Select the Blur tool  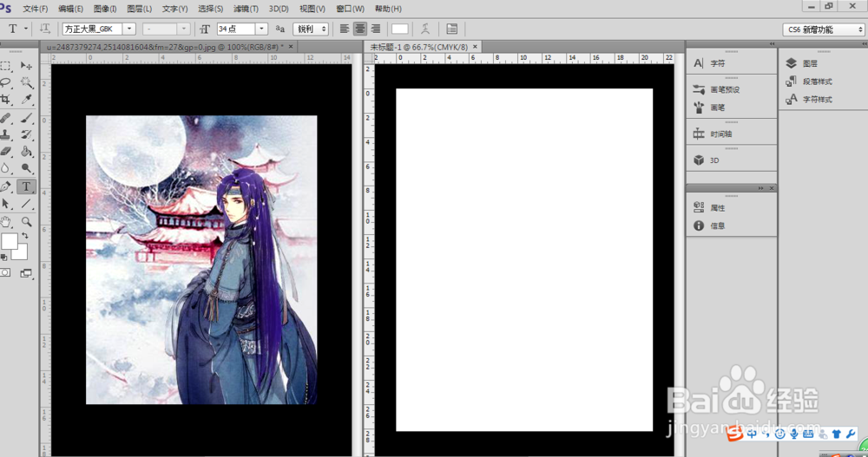tap(6, 168)
